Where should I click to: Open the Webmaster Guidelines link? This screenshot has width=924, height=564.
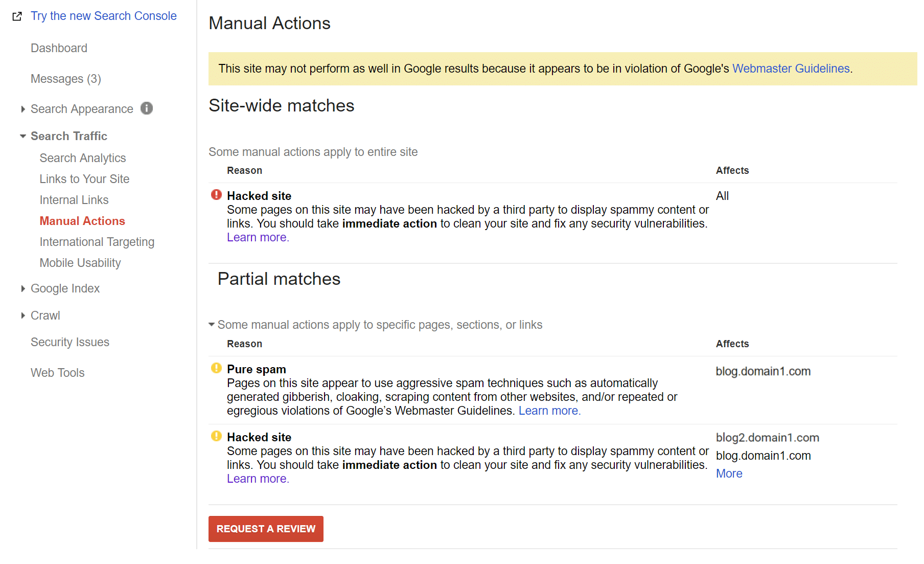tap(791, 68)
